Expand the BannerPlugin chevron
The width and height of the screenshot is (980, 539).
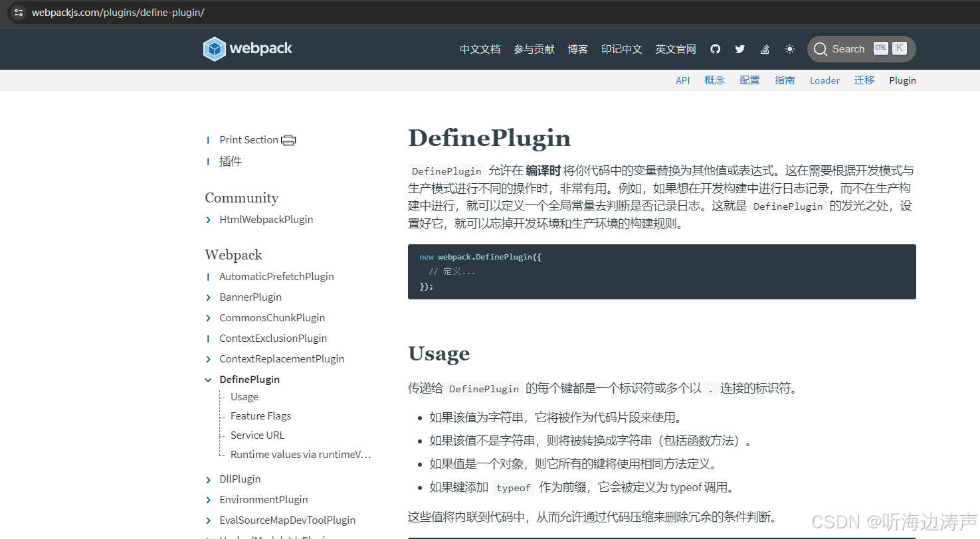click(209, 297)
